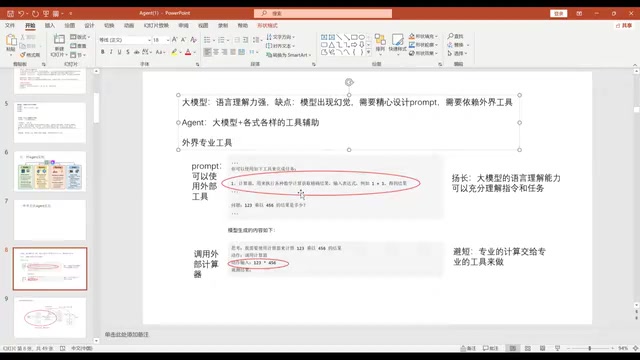Expand the numbering dropdown arrow
Image resolution: width=640 pixels, height=360 pixels.
pos(228,40)
